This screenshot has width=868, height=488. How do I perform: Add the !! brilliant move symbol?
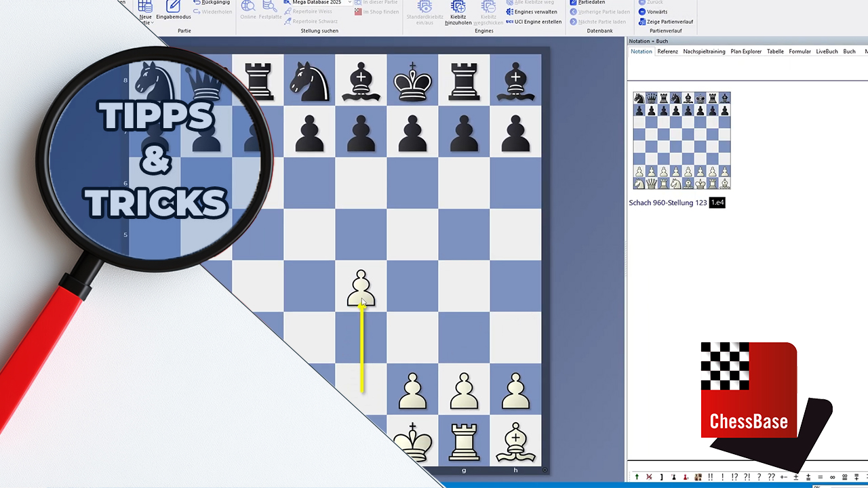pyautogui.click(x=711, y=477)
